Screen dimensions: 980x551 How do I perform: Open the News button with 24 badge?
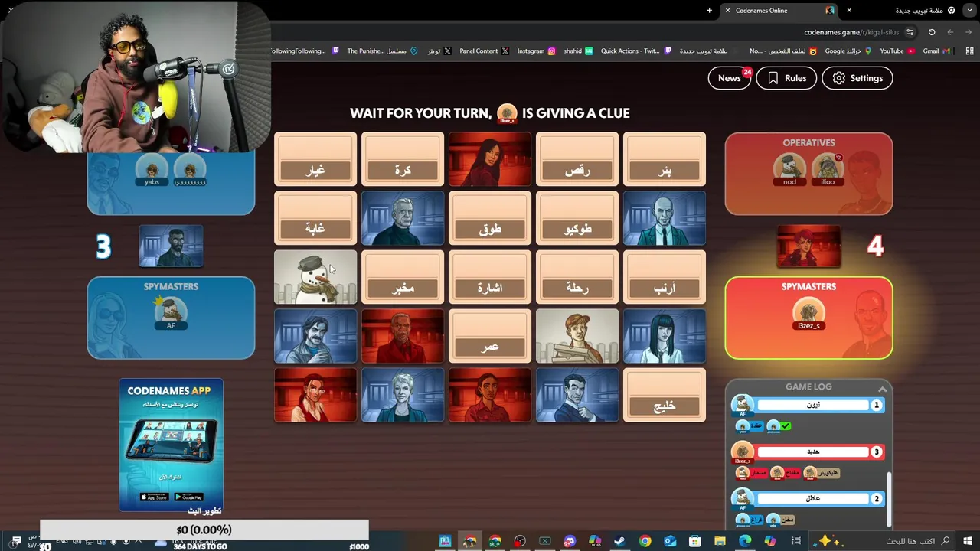(729, 78)
